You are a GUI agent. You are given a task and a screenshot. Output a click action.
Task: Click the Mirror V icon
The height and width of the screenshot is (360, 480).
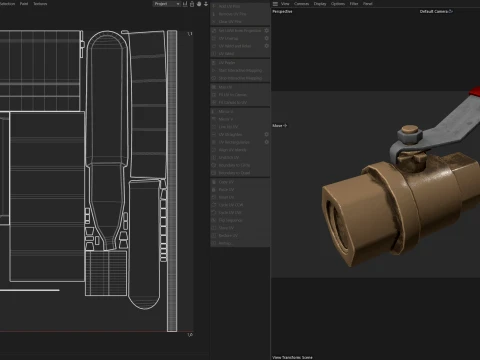(x=214, y=119)
